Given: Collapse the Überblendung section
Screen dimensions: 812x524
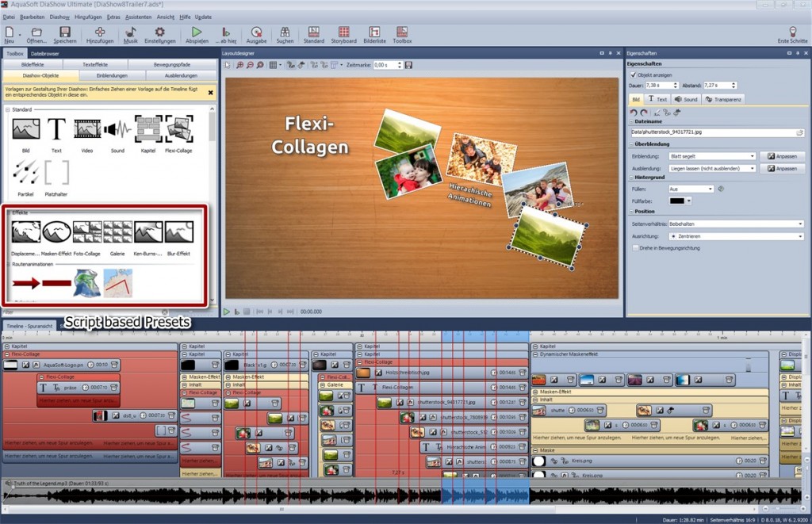Looking at the screenshot, I should click(x=630, y=144).
